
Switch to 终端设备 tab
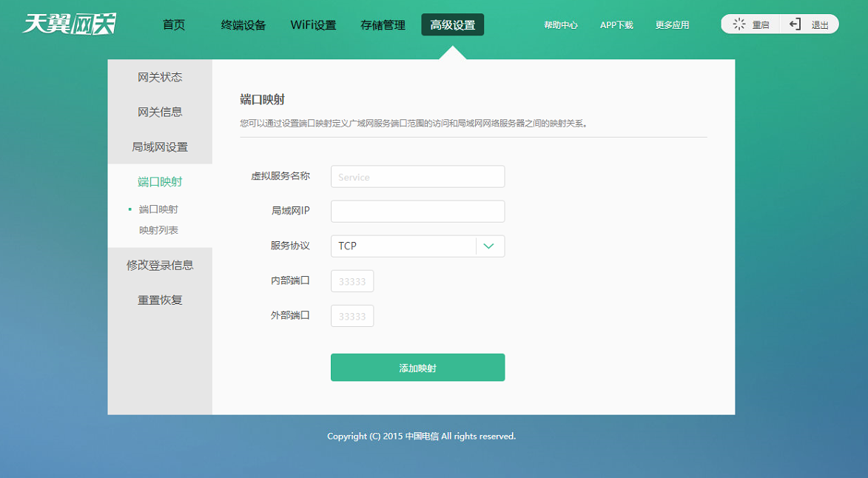[x=243, y=25]
